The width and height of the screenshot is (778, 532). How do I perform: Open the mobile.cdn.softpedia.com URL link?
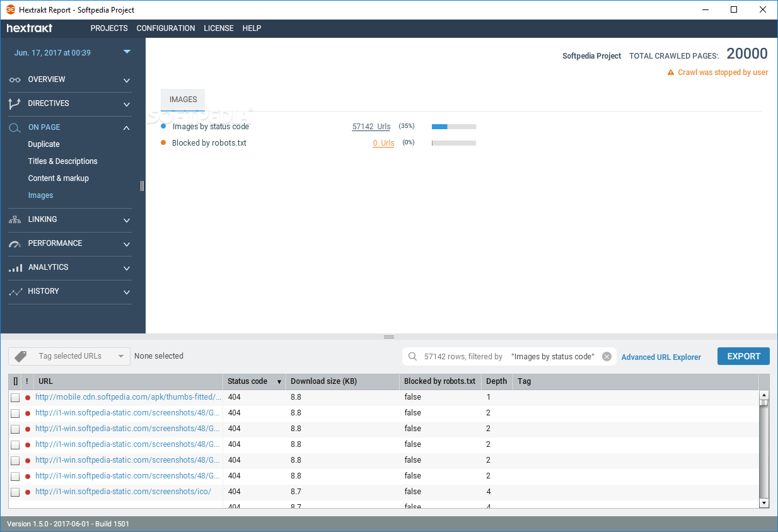tap(129, 397)
